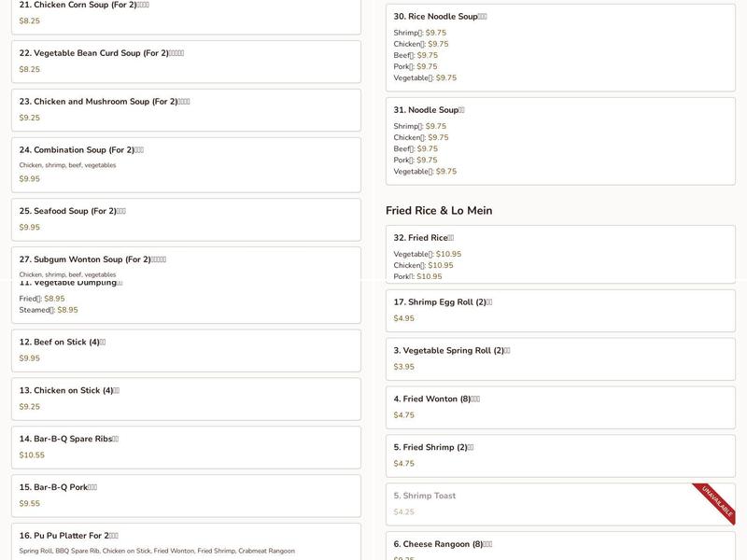
Task: Click the unavailable Shrimp Toast card
Action: 560,504
